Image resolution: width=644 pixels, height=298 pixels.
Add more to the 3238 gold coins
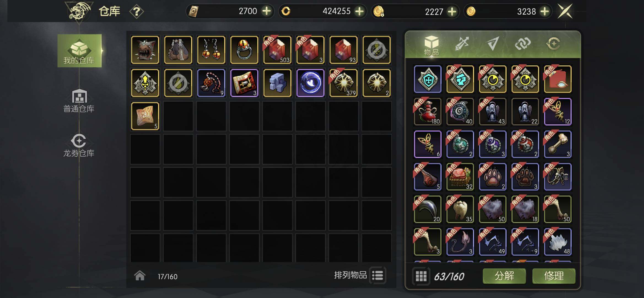545,11
